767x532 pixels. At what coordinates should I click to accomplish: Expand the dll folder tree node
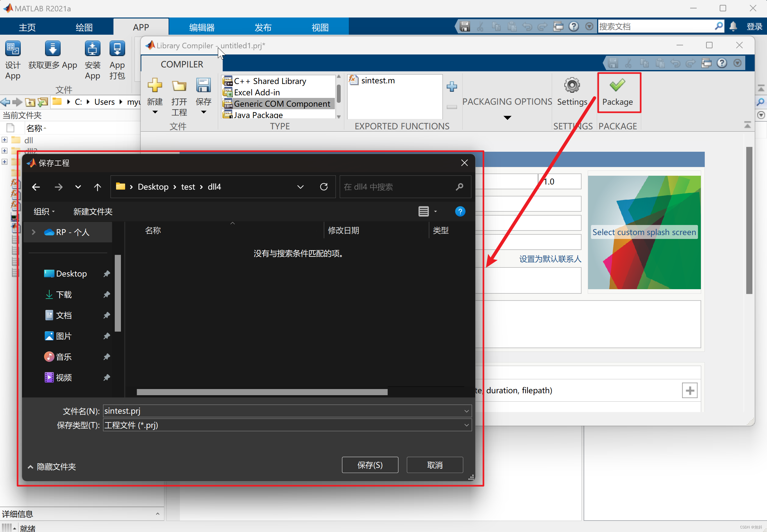click(x=5, y=140)
